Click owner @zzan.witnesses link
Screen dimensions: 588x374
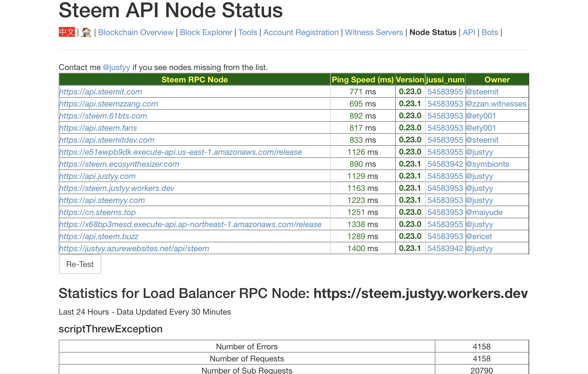click(496, 104)
